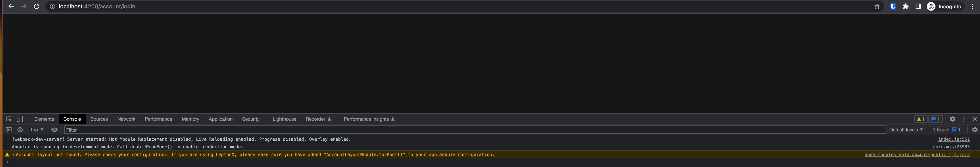Open the index.js:551 source link
The image size is (980, 167).
click(x=953, y=139)
